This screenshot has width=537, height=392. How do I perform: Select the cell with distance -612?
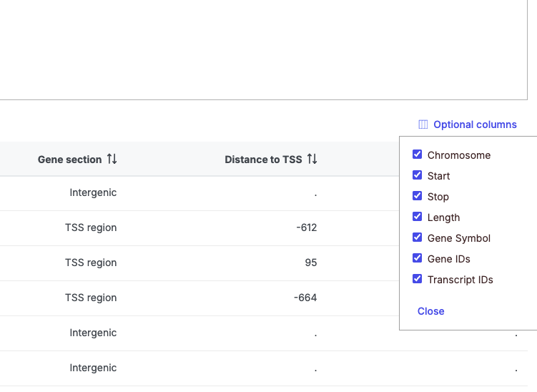(306, 227)
